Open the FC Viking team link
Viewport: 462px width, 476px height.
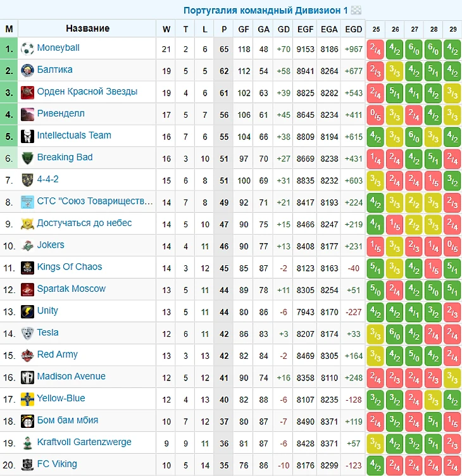(57, 464)
